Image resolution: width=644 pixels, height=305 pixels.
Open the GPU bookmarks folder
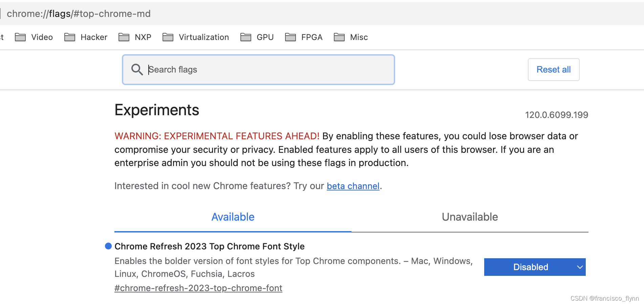(257, 37)
